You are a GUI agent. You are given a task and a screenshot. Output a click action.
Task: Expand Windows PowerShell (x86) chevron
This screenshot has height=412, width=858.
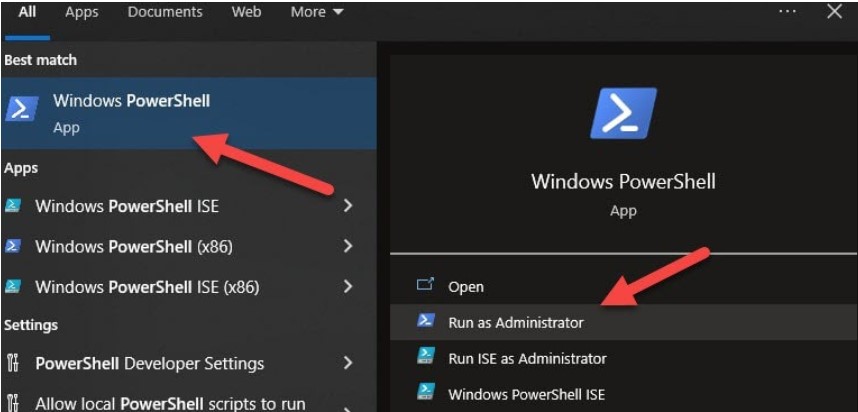[x=347, y=246]
